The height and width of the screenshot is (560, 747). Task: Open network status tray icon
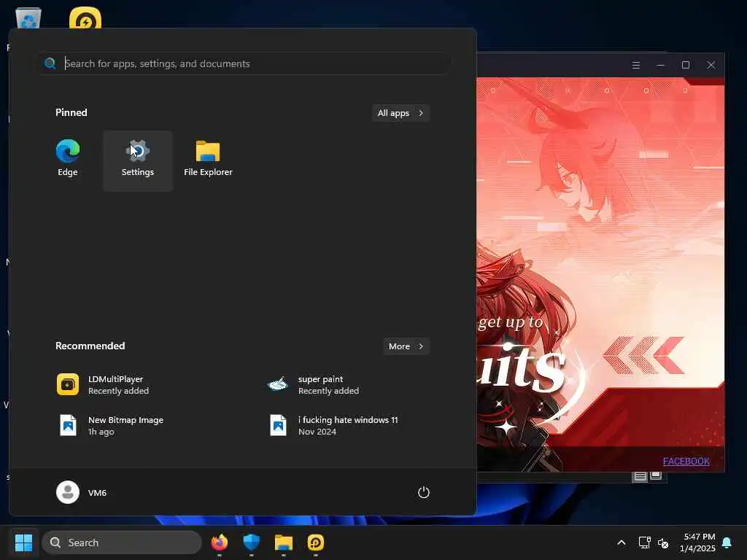[x=645, y=542]
